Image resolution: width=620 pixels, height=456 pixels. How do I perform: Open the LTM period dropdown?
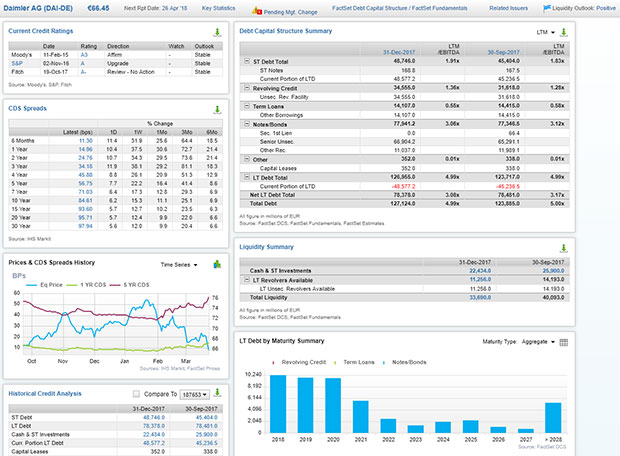coord(546,32)
